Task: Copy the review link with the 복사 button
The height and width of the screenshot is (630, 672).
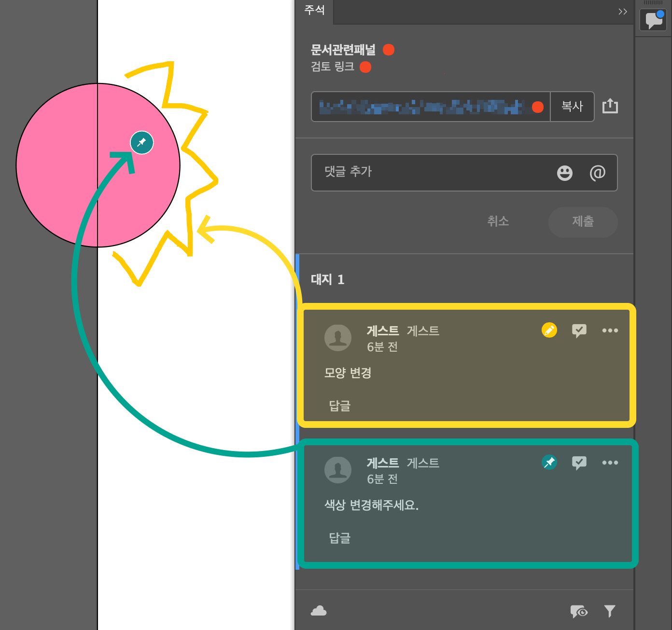Action: click(573, 107)
